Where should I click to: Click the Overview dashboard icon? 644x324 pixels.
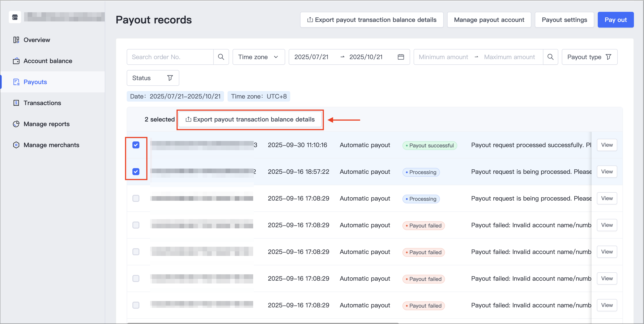(x=16, y=40)
